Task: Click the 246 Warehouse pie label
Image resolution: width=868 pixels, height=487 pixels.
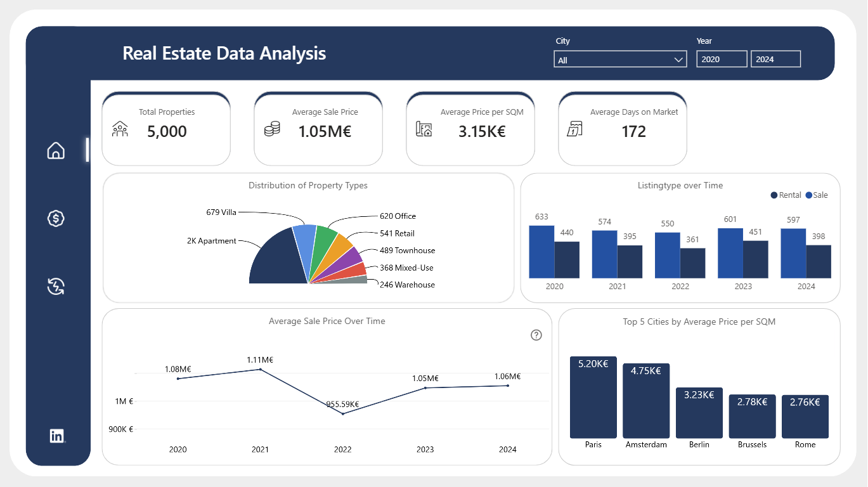Action: click(407, 285)
